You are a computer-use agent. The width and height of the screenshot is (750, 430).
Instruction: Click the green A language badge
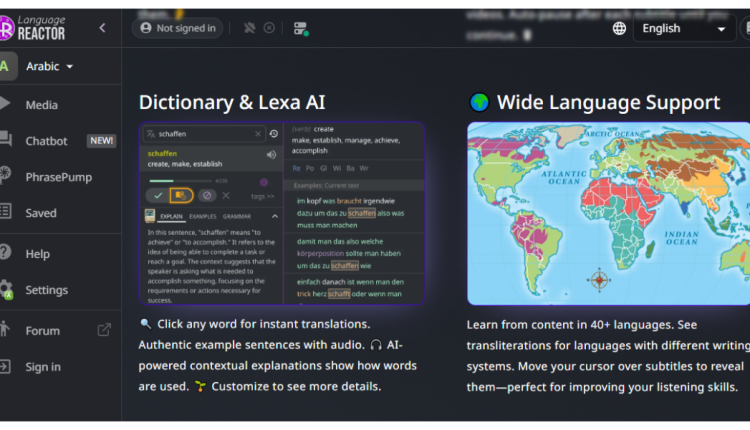[7, 66]
